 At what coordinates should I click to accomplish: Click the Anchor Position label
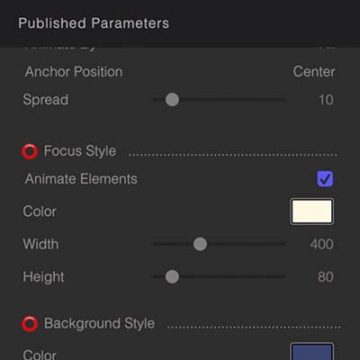pyautogui.click(x=74, y=72)
